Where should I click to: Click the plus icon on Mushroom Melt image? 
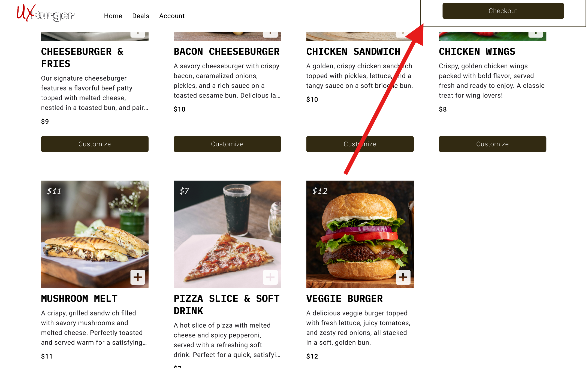pos(138,277)
